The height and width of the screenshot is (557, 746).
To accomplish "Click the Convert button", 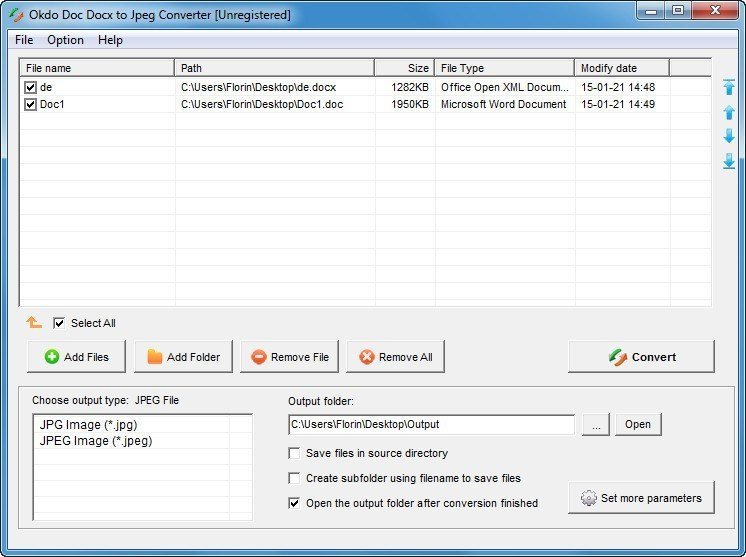I will tap(641, 357).
